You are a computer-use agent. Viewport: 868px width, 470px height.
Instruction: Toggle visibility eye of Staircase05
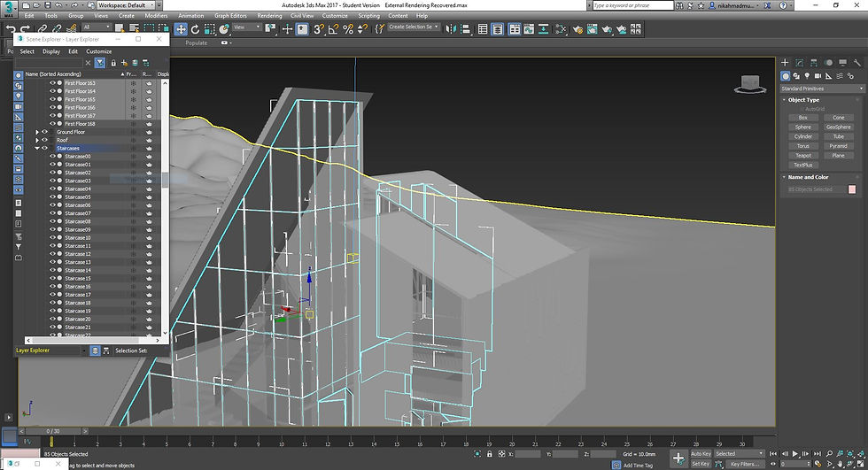[x=52, y=196]
